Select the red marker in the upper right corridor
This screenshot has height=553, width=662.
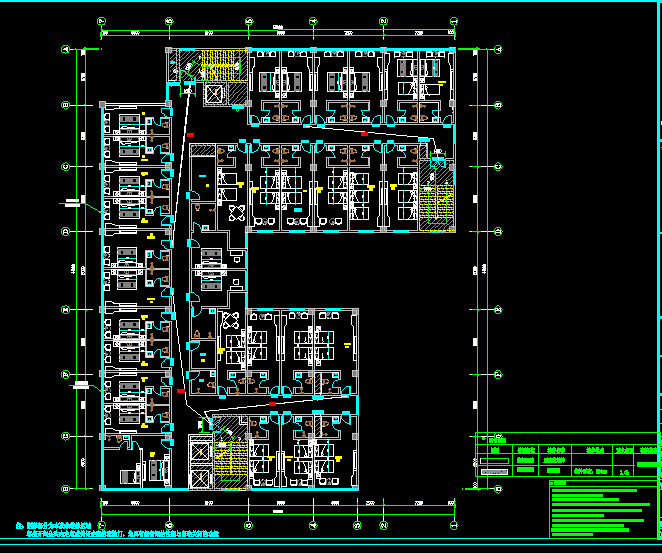tap(364, 132)
